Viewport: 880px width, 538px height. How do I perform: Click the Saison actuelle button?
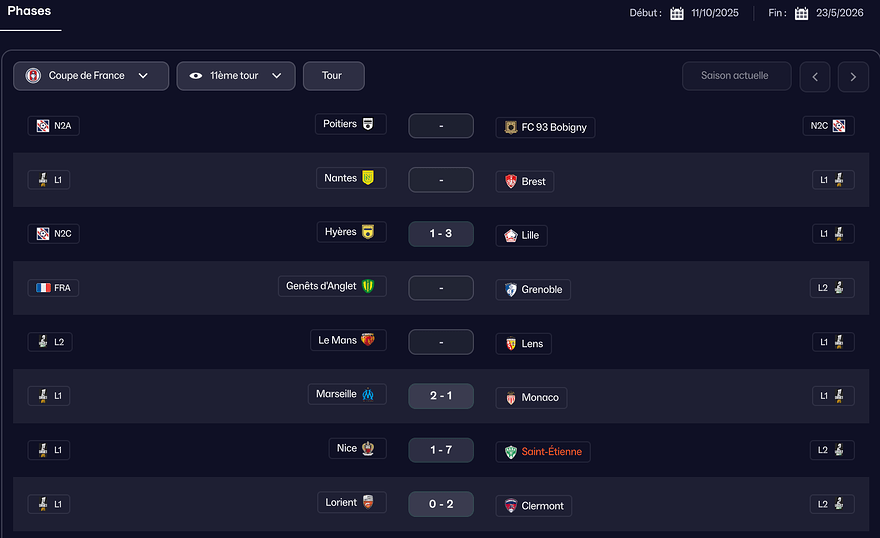point(736,76)
